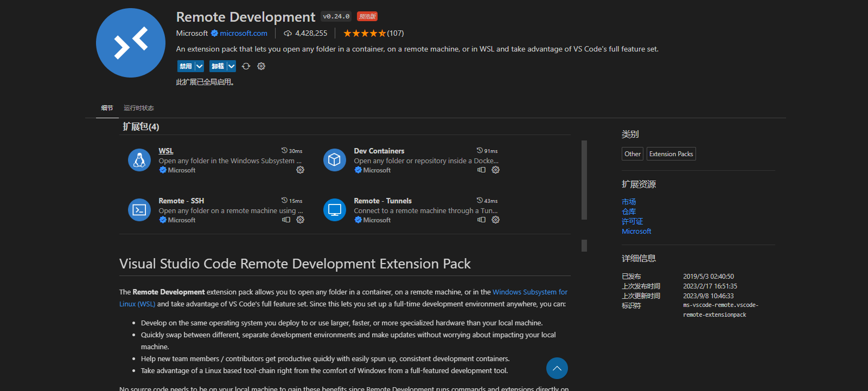Open the Remote - Tunnels extension title
Image resolution: width=868 pixels, height=391 pixels.
pos(382,201)
